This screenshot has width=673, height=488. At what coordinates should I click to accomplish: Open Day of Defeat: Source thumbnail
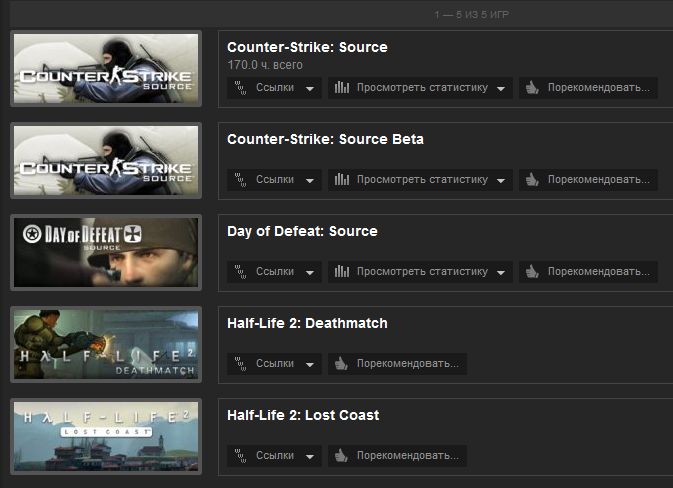[106, 253]
